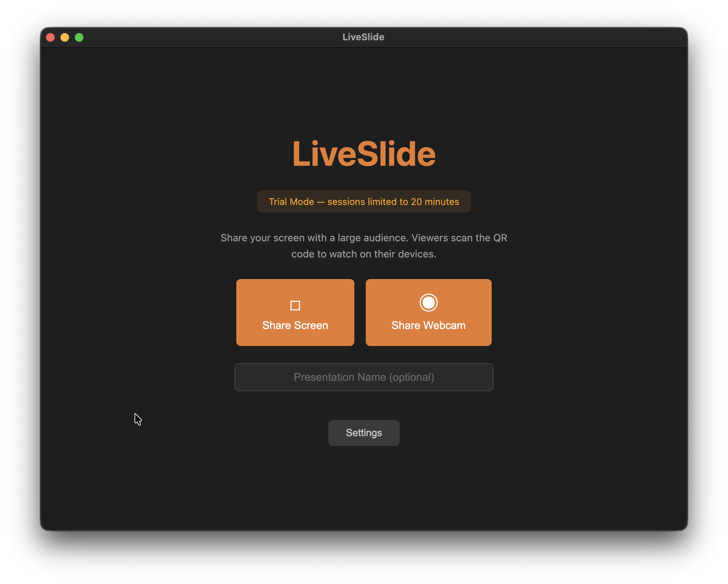The image size is (728, 584).
Task: Choose Share Webcam to stream your camera
Action: tap(428, 325)
